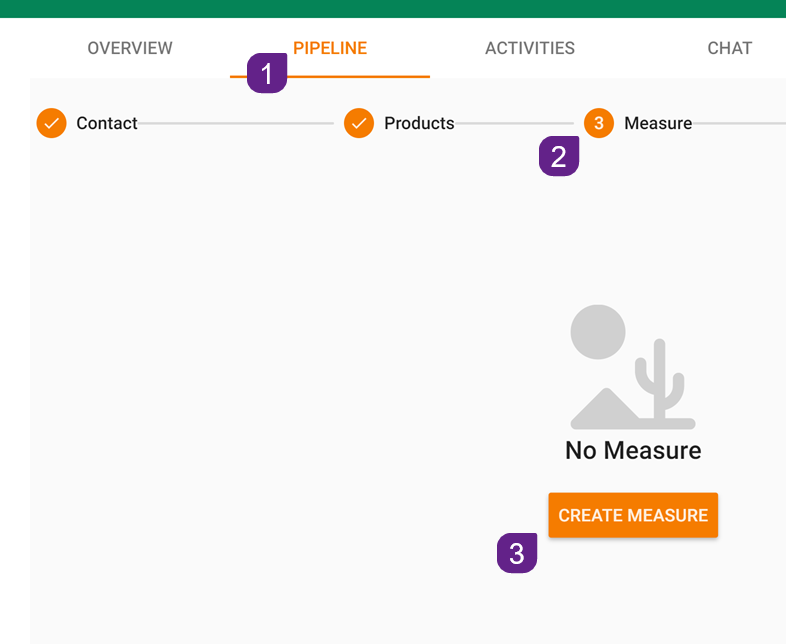Image resolution: width=786 pixels, height=644 pixels.
Task: Click the purple badge numbered 3
Action: (517, 554)
